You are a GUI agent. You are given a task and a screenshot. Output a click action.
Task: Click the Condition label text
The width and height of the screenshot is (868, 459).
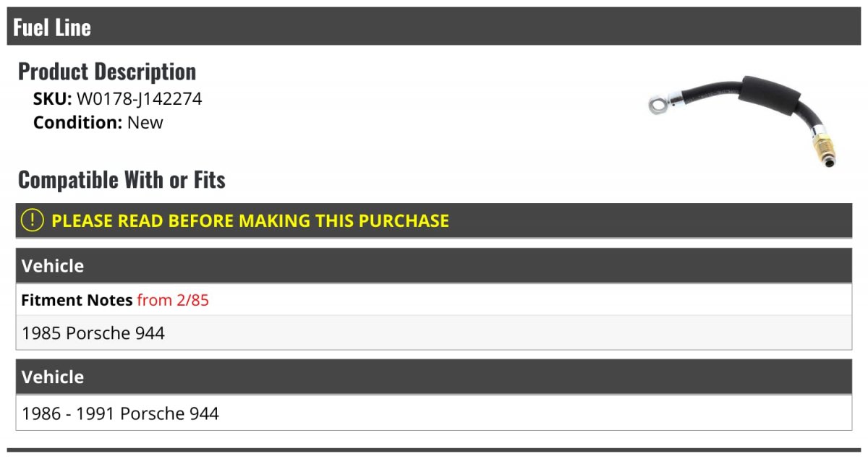pyautogui.click(x=78, y=122)
